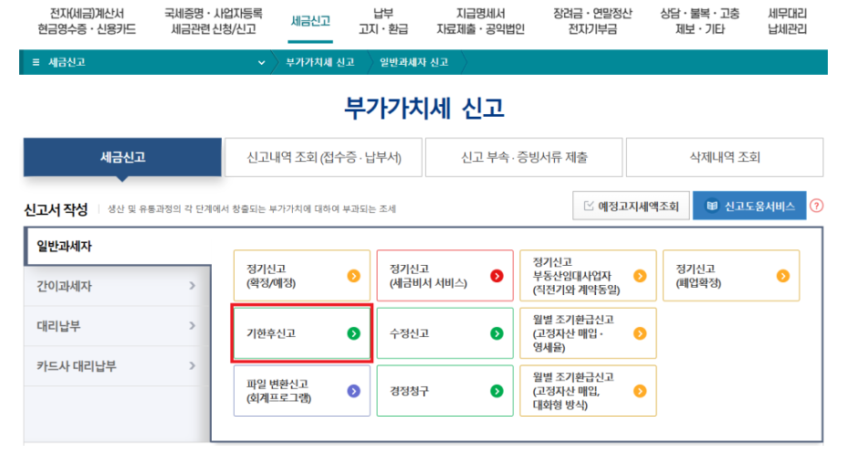Switch to 삭제내역 조회 tab
The width and height of the screenshot is (868, 454).
click(725, 157)
